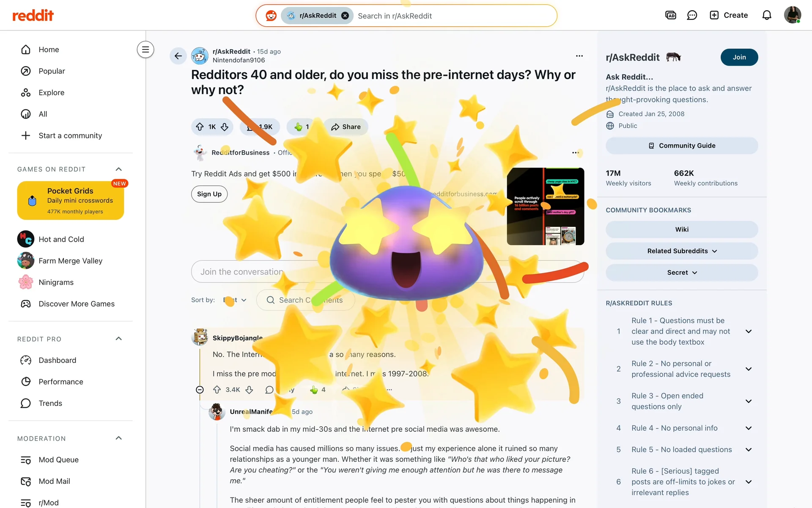Open Popular in the left sidebar

pos(52,71)
